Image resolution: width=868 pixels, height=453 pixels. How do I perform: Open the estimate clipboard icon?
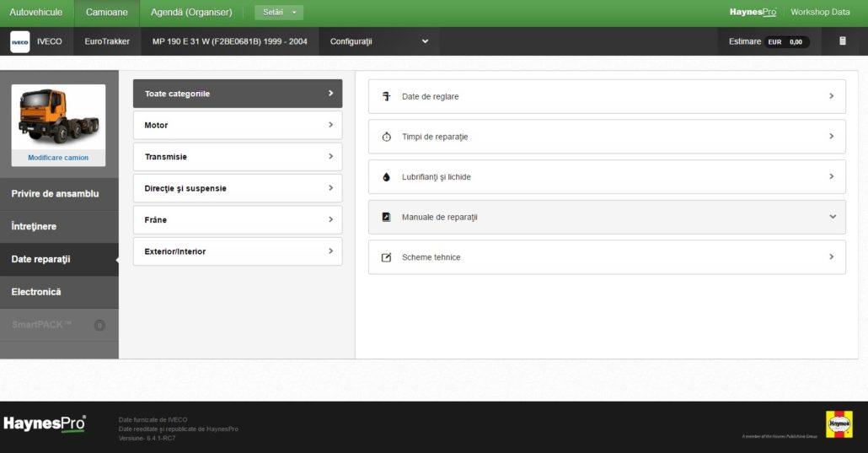[842, 41]
